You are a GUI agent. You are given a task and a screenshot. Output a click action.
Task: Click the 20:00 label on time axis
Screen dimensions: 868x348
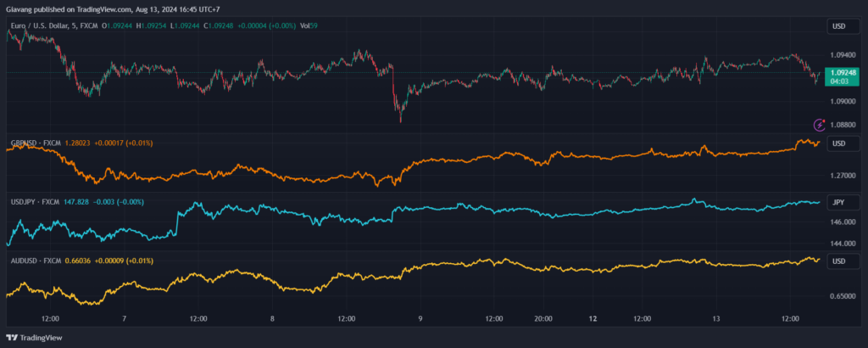pyautogui.click(x=543, y=319)
